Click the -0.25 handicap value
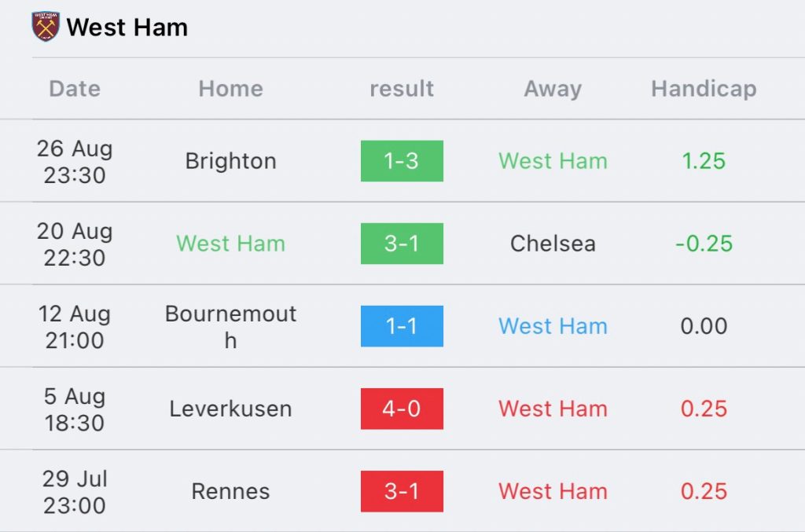This screenshot has height=532, width=805. [704, 244]
